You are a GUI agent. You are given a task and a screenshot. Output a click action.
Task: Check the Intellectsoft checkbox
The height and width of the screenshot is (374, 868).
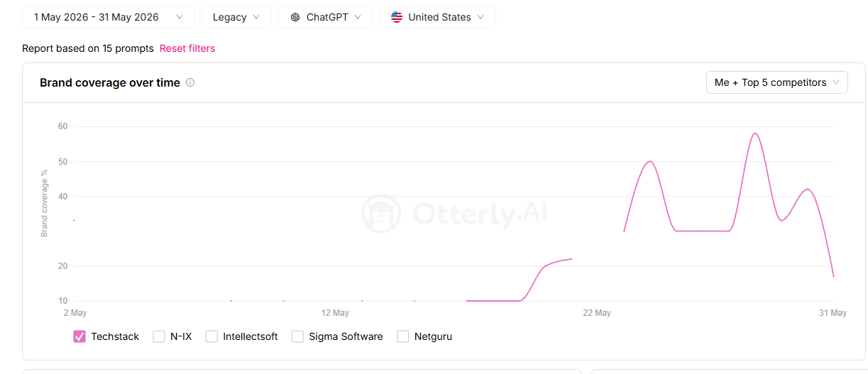pos(211,336)
